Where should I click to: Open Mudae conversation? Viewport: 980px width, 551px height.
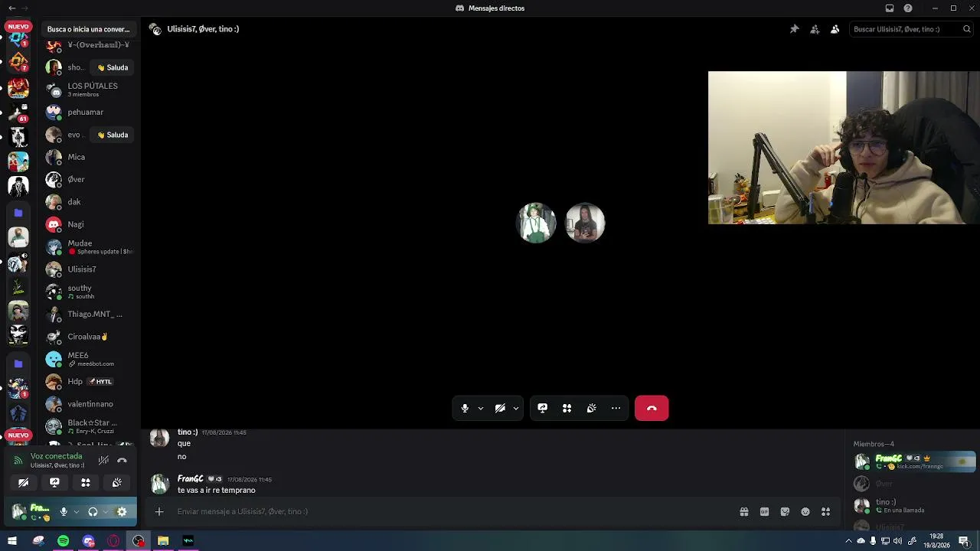90,247
